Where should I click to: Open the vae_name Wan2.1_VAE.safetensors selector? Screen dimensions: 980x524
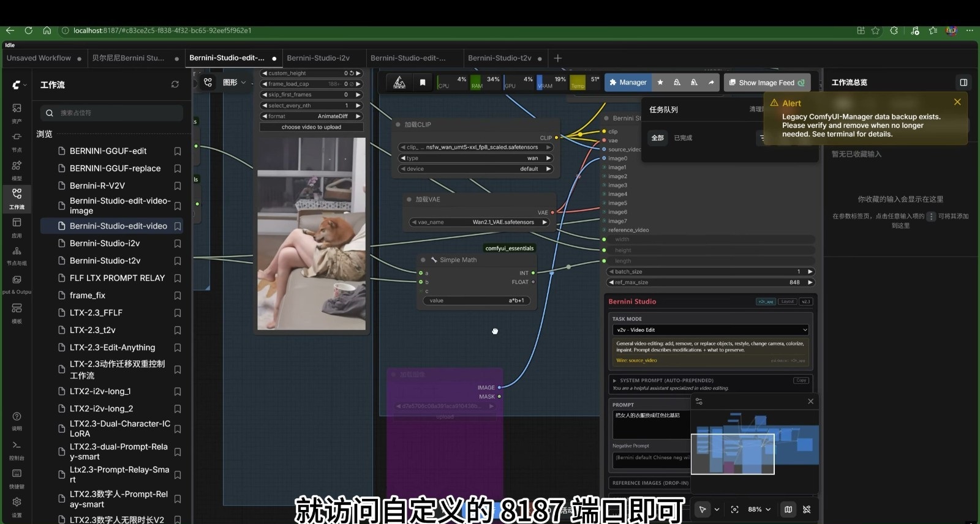click(479, 222)
